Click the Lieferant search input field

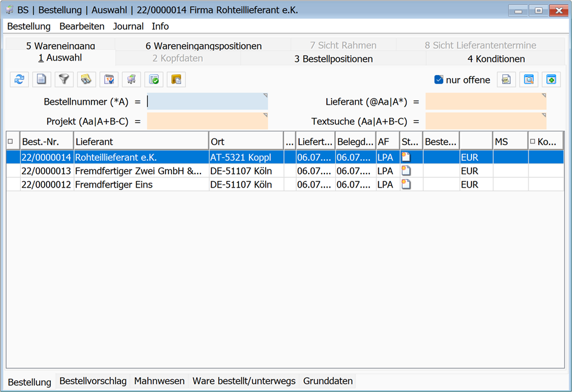[x=485, y=102]
